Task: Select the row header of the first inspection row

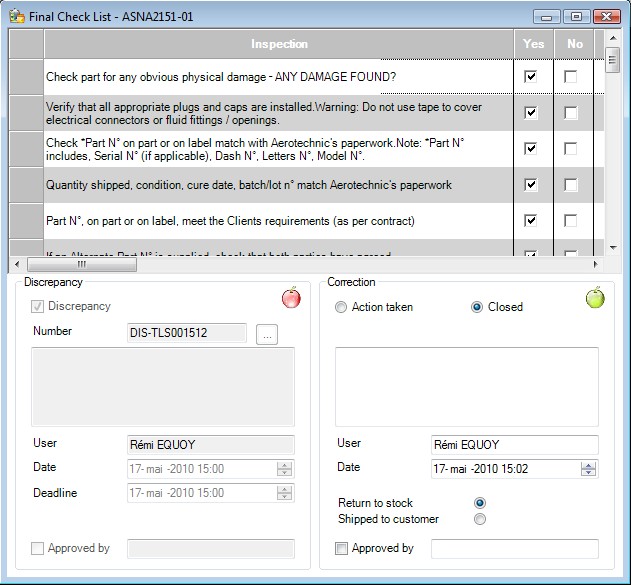Action: click(26, 77)
